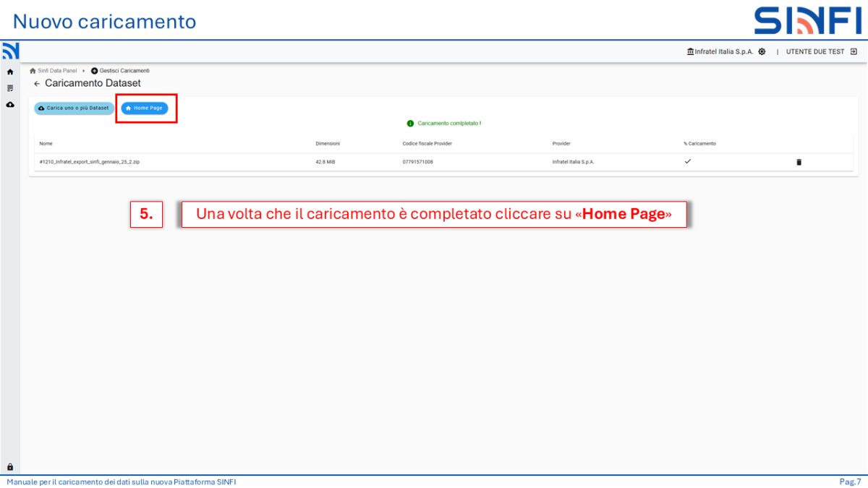Viewport: 868px width, 488px height.
Task: Click the upload completed checkmark in the row
Action: coord(687,161)
